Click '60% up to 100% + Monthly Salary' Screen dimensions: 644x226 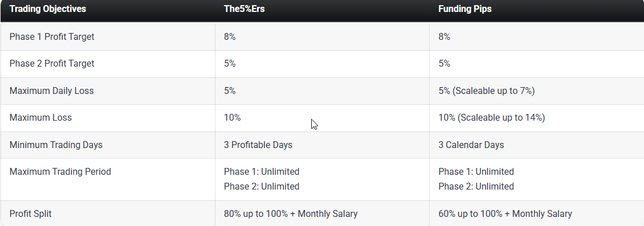click(505, 213)
